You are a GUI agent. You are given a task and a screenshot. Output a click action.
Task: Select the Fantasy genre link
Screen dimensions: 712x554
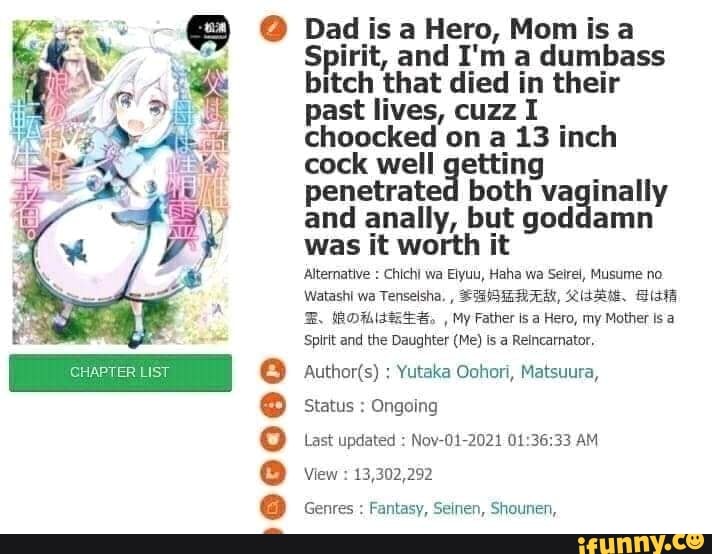[396, 508]
